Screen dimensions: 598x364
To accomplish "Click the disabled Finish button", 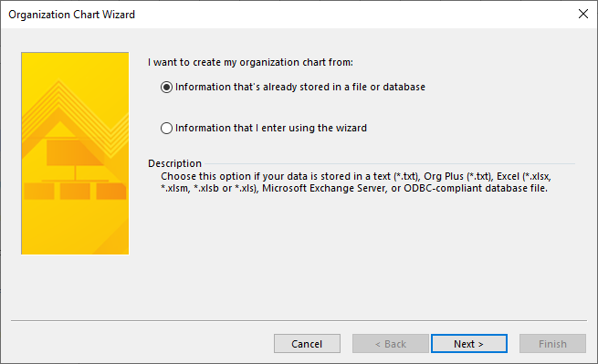I will [x=552, y=344].
